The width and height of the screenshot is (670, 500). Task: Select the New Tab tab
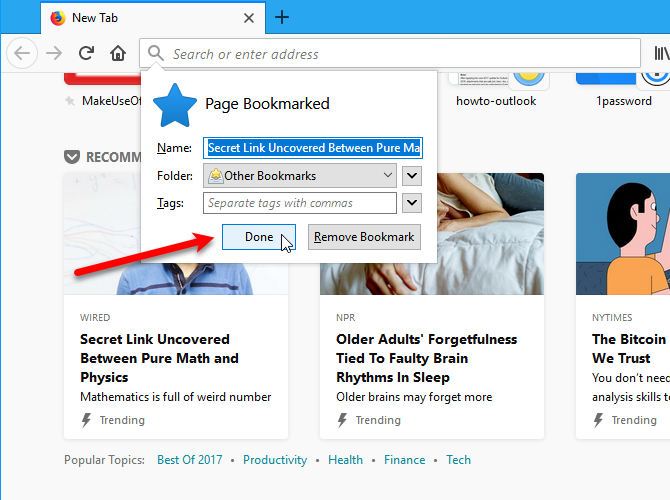pyautogui.click(x=153, y=18)
